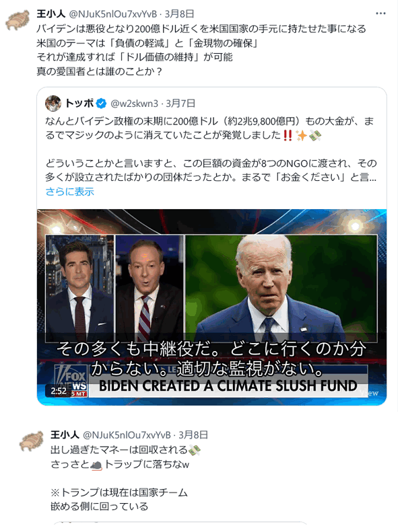Open the 3月7日 timestamp of quoted tweet
Screen dimensions: 404x532
(181, 103)
